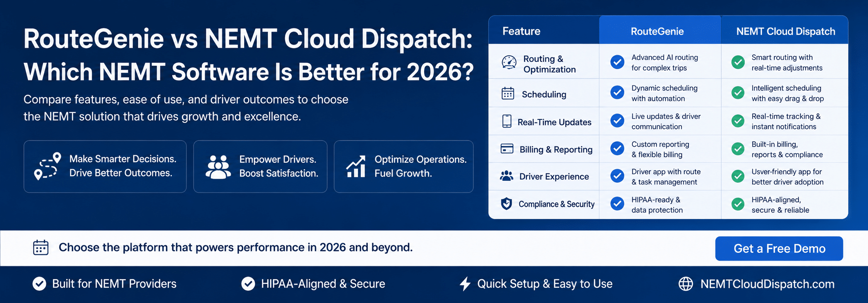The width and height of the screenshot is (868, 303).
Task: Click the text Built-in billing, reports & compliance
Action: [787, 149]
